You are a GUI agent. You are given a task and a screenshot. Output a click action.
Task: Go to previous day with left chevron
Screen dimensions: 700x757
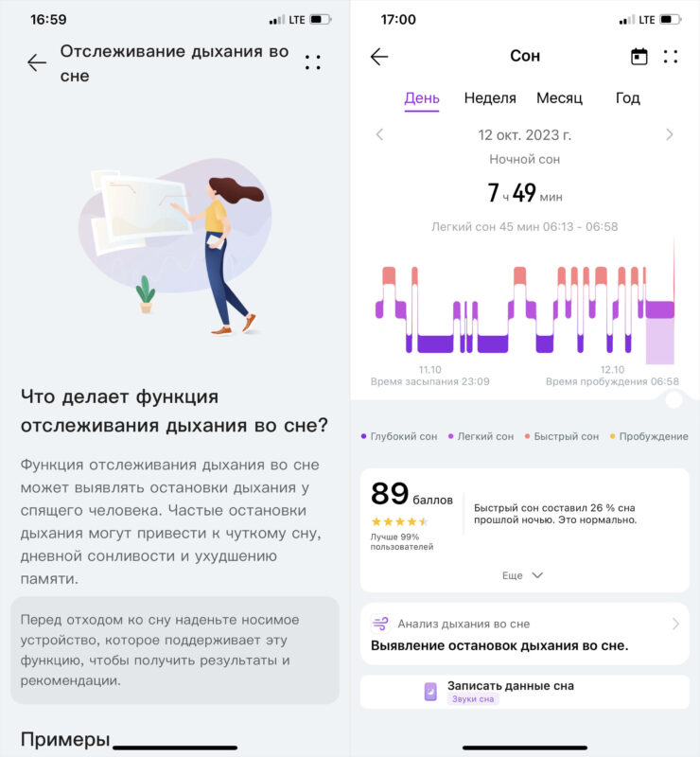[x=380, y=134]
